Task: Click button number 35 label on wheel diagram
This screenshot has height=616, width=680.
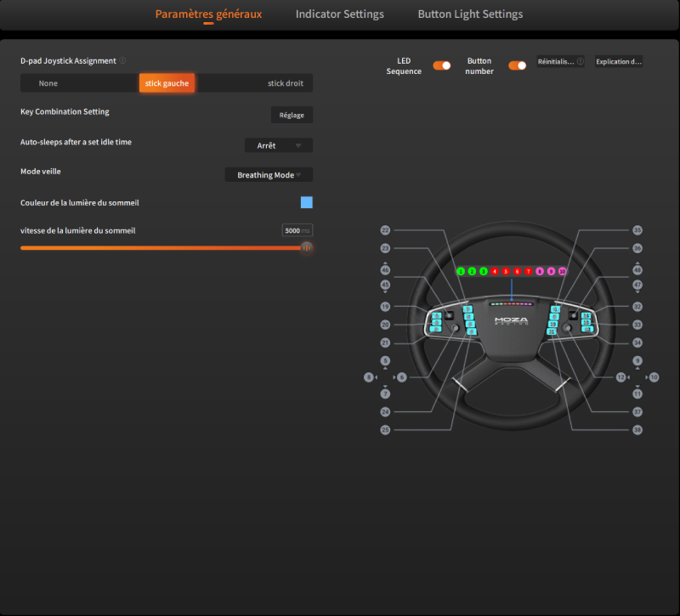Action: tap(637, 230)
